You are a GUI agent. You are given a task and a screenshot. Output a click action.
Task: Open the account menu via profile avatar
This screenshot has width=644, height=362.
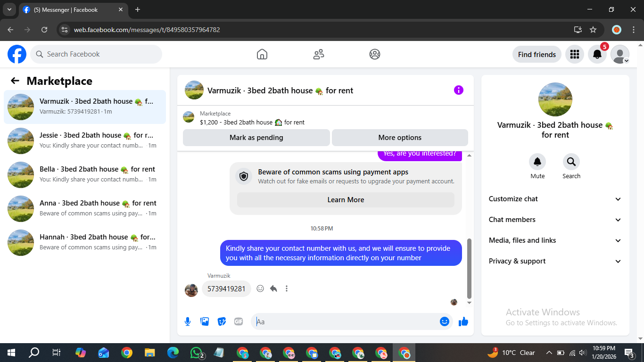pos(620,55)
